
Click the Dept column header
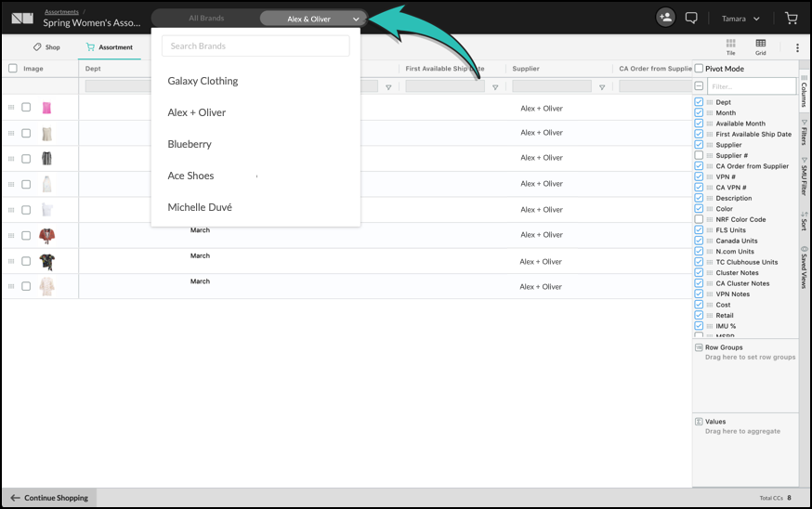[x=93, y=69]
